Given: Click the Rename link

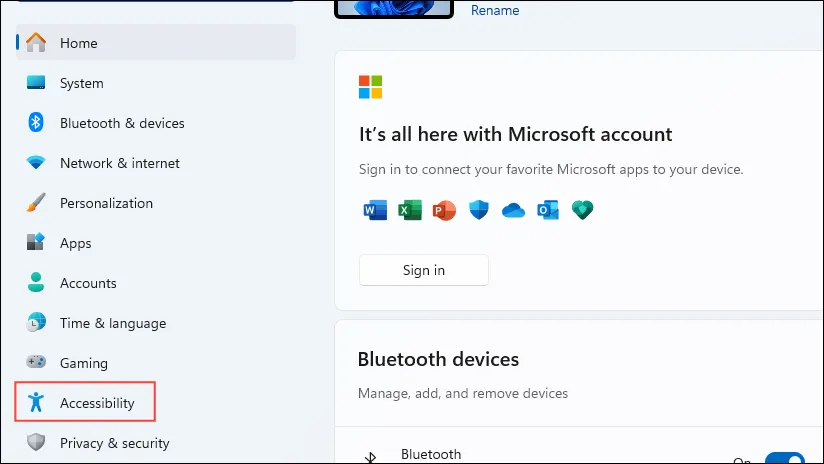Looking at the screenshot, I should tap(495, 10).
